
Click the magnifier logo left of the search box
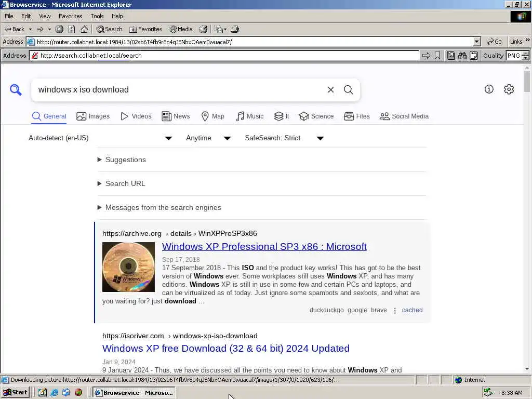pos(16,89)
